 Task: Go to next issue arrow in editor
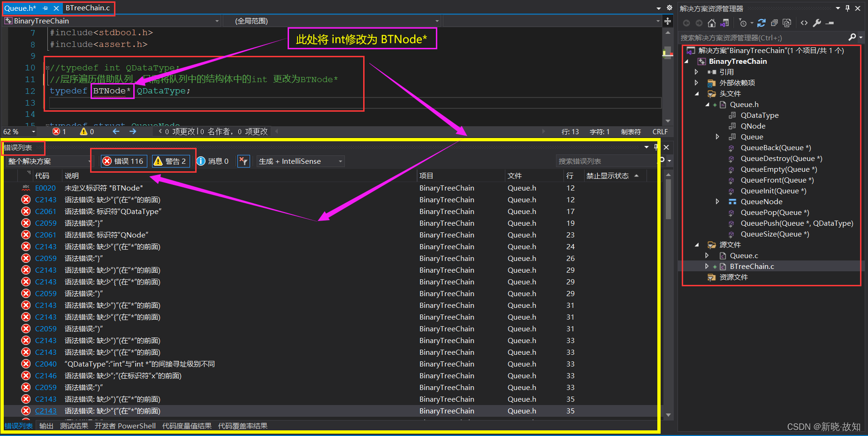(133, 131)
